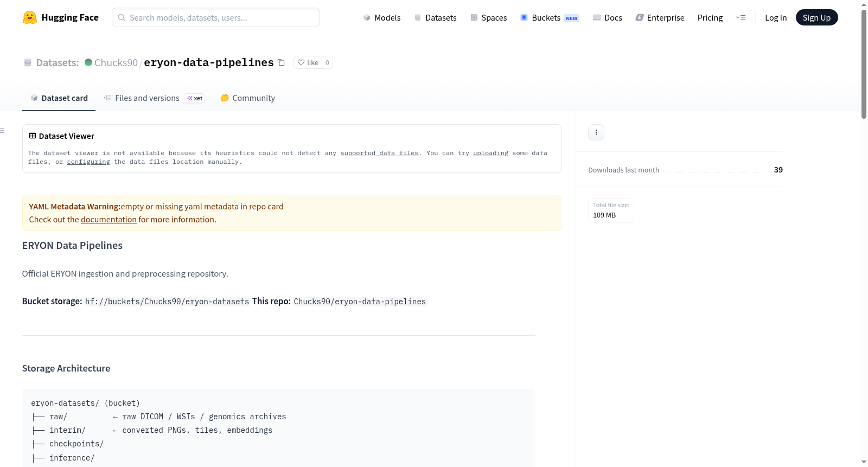Click the Log In link

coord(776,17)
